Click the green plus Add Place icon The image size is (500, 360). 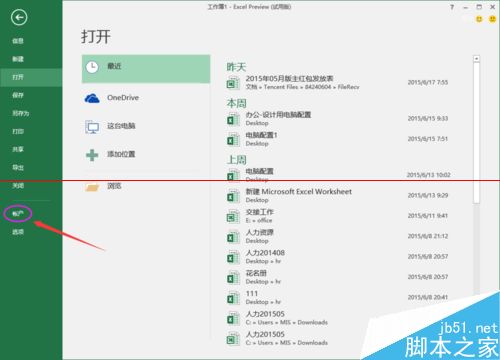click(92, 155)
